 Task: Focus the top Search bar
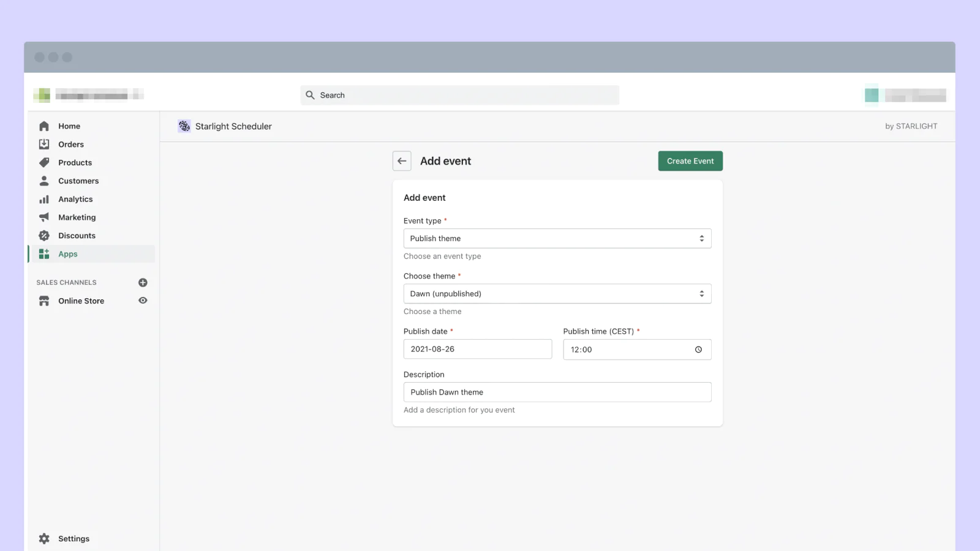(x=459, y=96)
